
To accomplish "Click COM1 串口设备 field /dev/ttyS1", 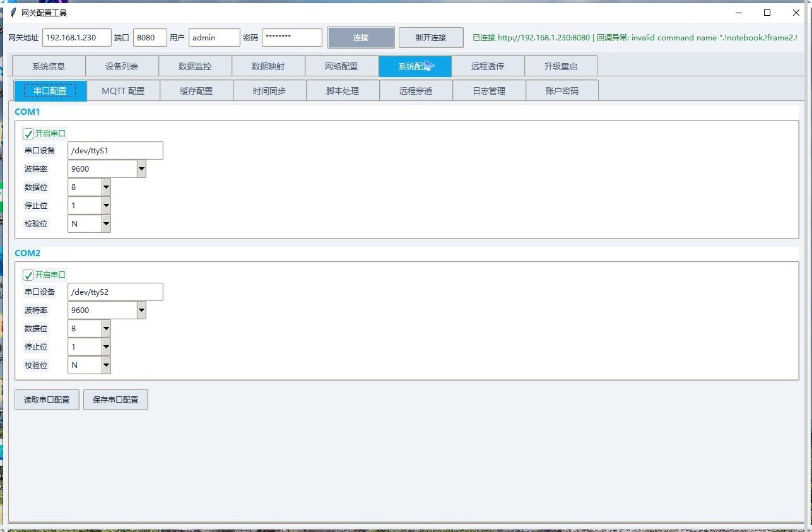I will pyautogui.click(x=115, y=151).
